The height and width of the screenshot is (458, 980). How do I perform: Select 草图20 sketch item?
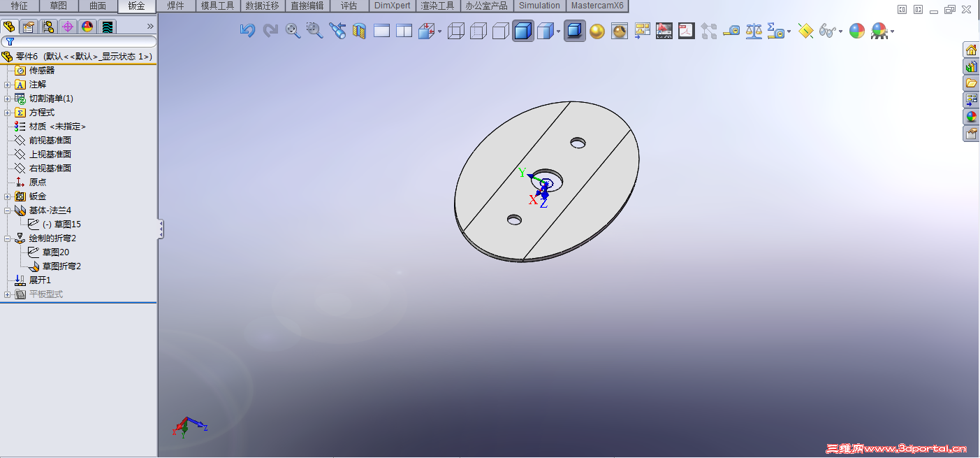55,252
